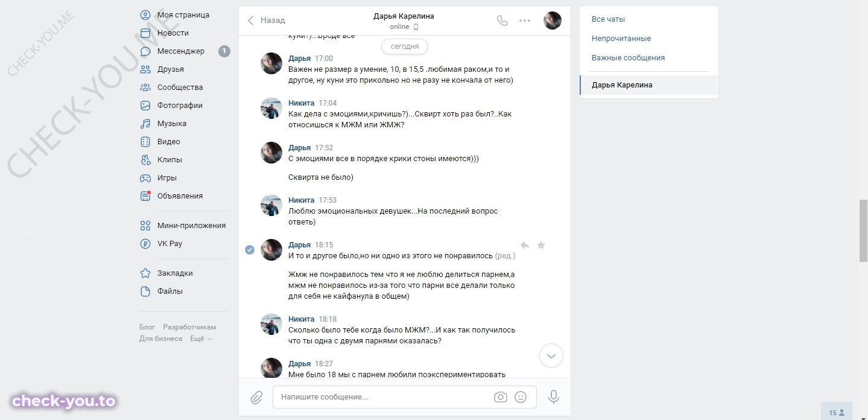Viewport: 868px width, 420px height.
Task: Open Друзья icon in left menu
Action: click(145, 69)
